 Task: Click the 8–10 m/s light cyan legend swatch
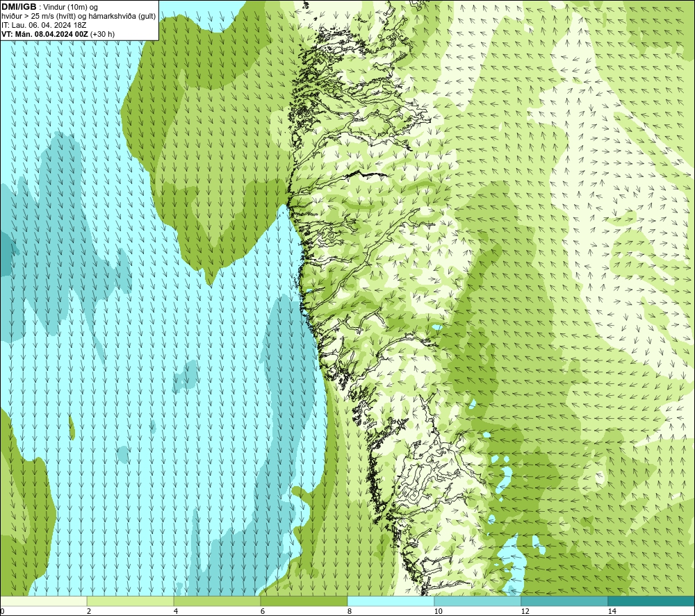391,601
